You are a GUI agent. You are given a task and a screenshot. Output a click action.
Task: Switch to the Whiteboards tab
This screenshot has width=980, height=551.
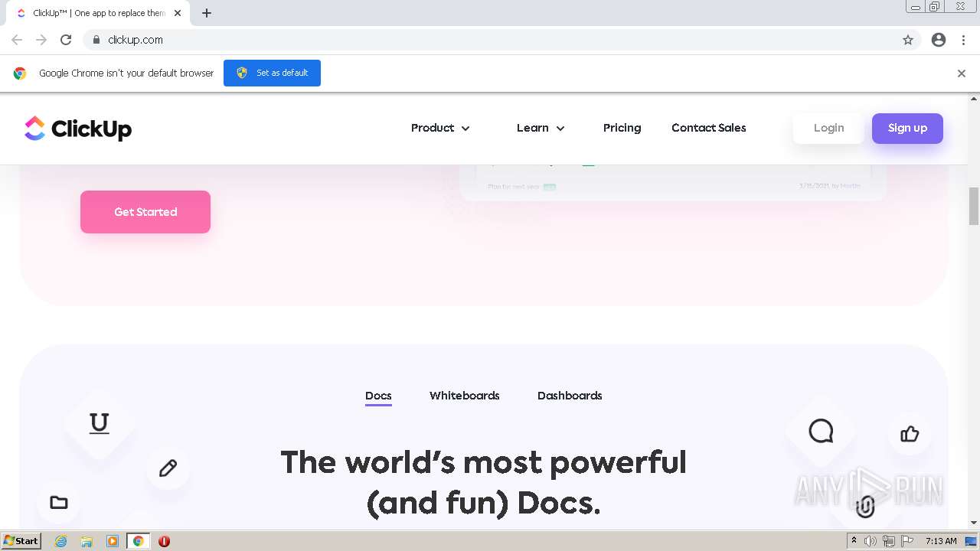(x=465, y=396)
